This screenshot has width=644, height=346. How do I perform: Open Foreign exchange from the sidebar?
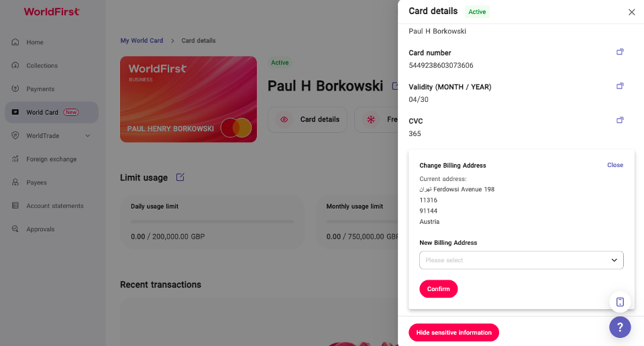coord(52,159)
